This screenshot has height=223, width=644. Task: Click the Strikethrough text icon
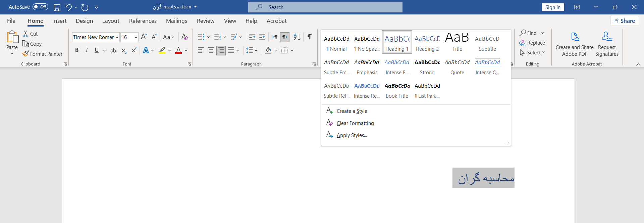[113, 50]
